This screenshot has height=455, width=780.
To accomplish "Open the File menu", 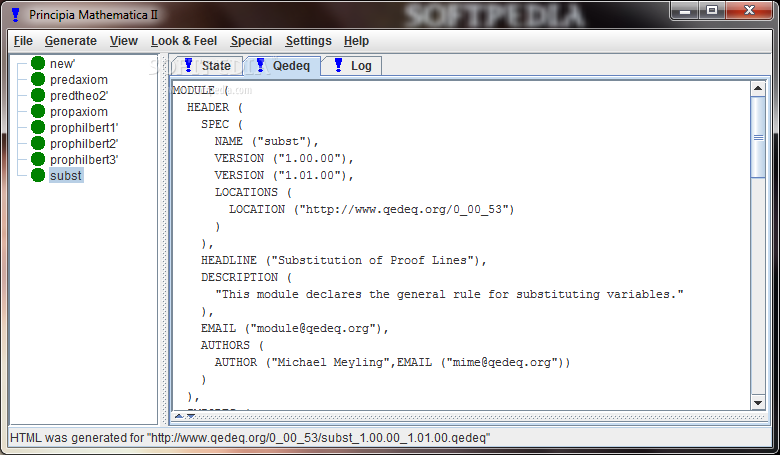I will pos(23,41).
